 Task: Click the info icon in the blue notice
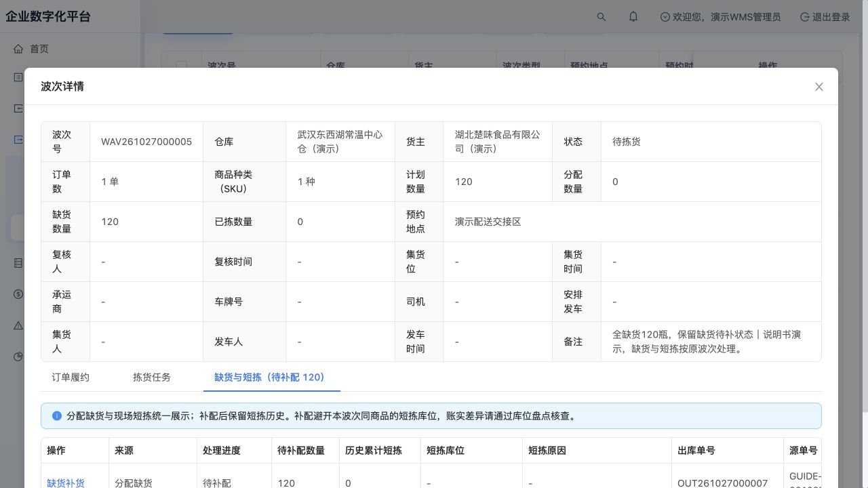56,415
